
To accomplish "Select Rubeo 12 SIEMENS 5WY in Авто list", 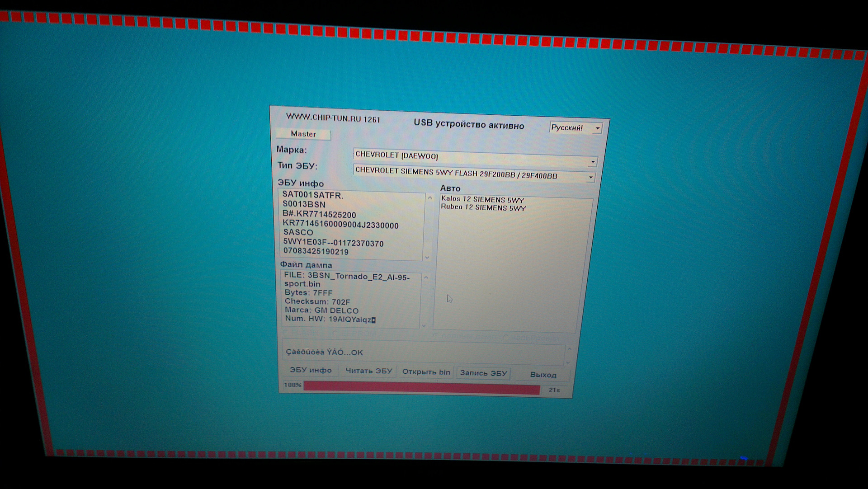I will point(483,207).
